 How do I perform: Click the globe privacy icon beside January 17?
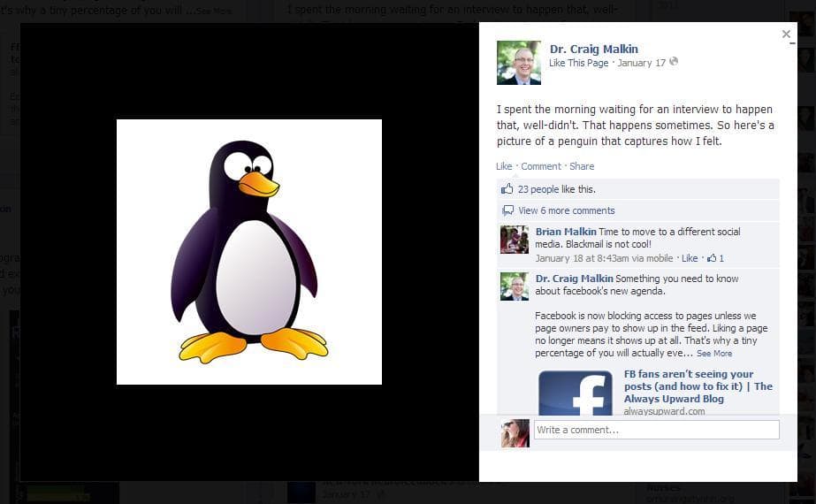tap(675, 62)
